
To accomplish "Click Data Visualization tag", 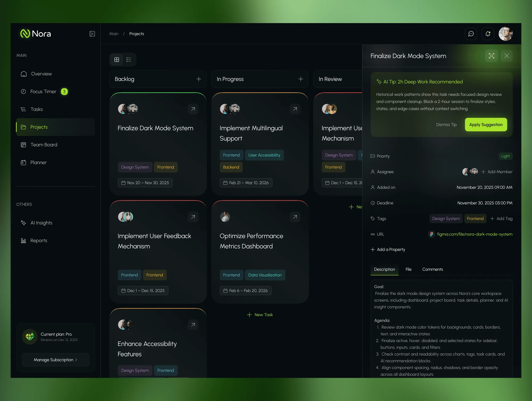I will click(265, 275).
